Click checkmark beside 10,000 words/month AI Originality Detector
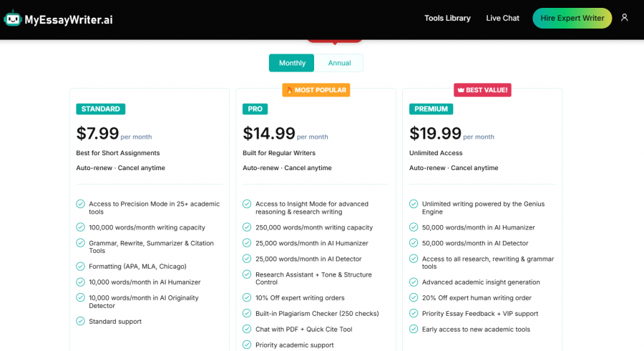This screenshot has width=644, height=351. (80, 298)
